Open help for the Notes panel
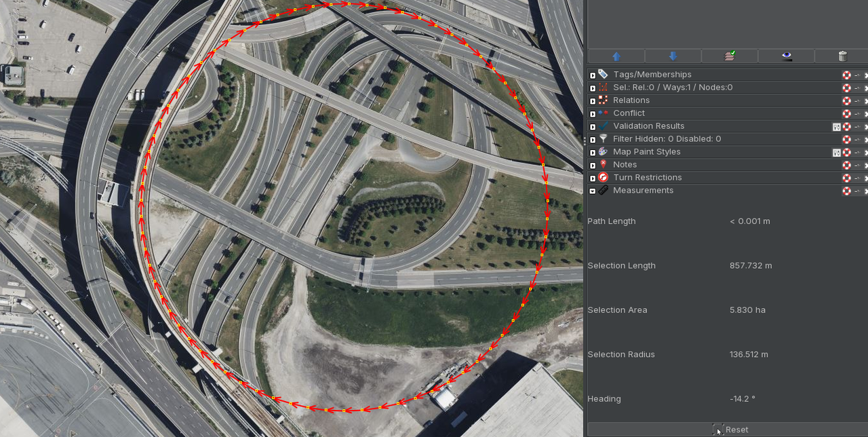The height and width of the screenshot is (437, 868). pyautogui.click(x=846, y=165)
